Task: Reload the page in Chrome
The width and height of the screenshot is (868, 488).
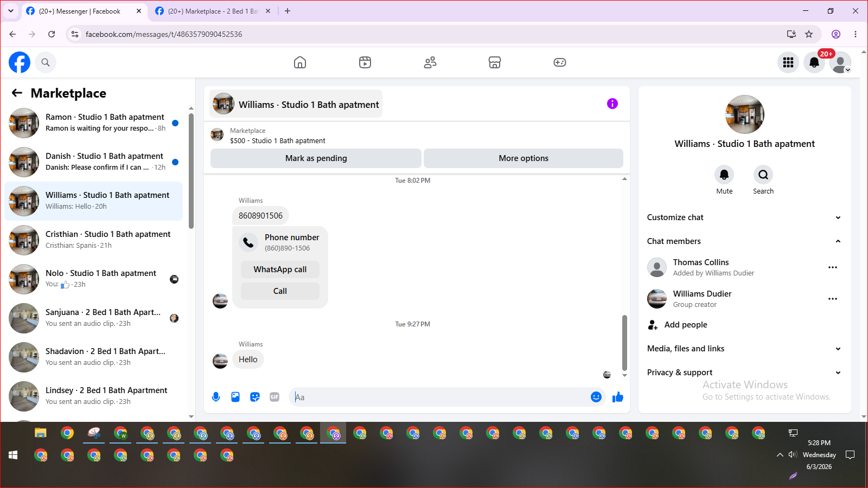Action: coord(52,34)
